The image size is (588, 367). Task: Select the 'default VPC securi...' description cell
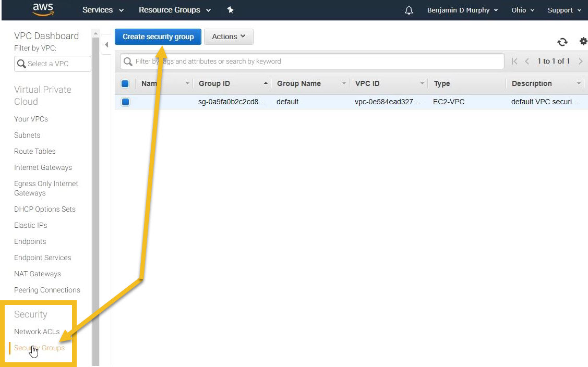point(545,102)
